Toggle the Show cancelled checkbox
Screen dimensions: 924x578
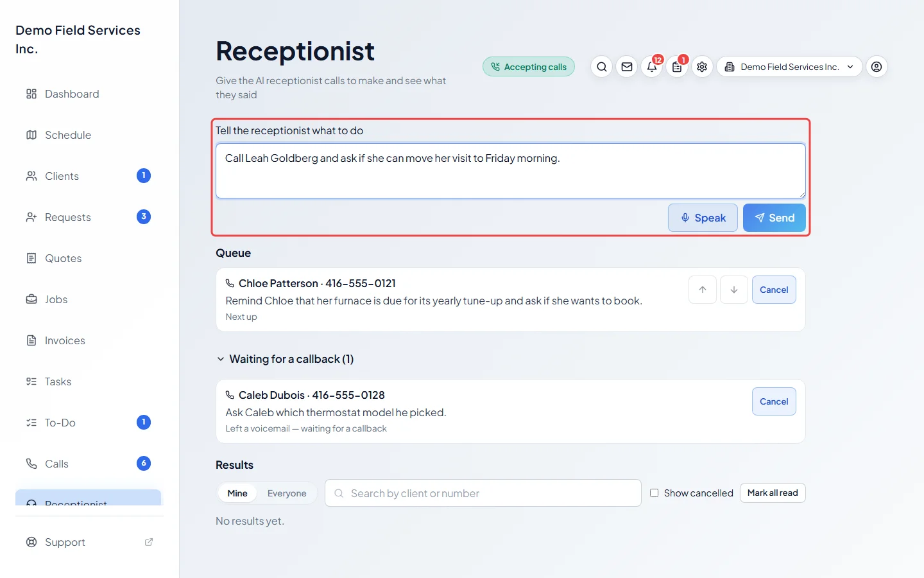pyautogui.click(x=654, y=493)
